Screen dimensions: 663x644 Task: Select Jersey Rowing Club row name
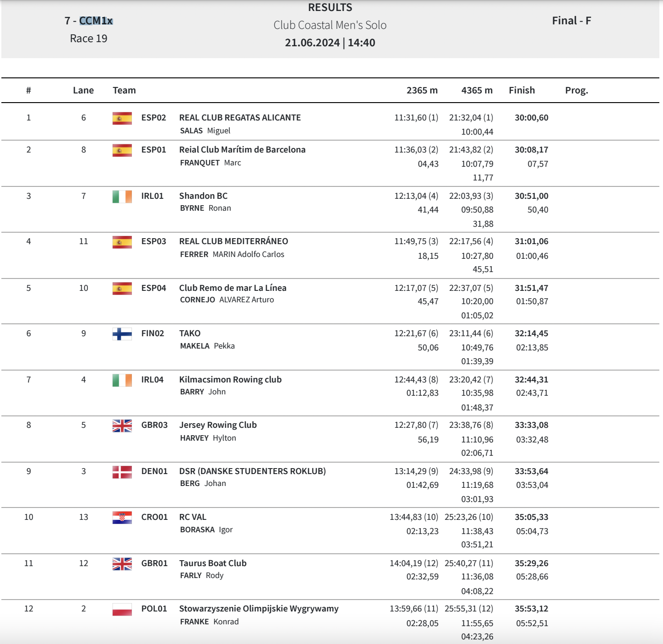click(x=218, y=425)
